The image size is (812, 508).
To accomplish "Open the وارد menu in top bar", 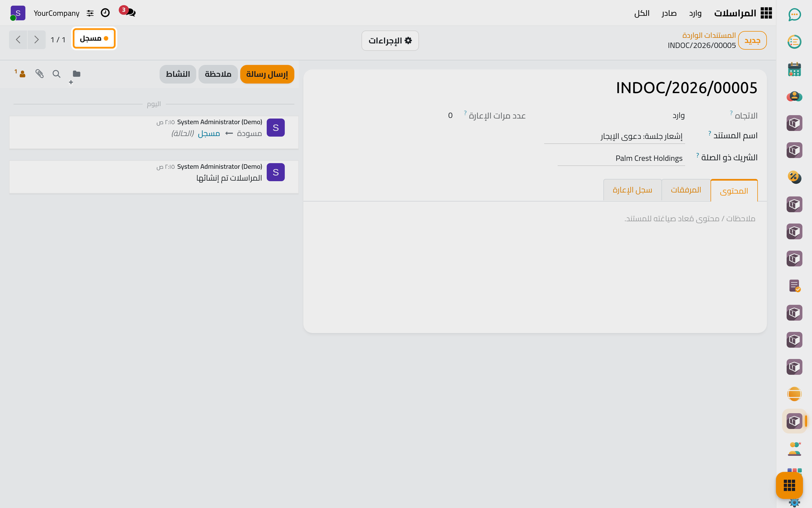I will 695,13.
